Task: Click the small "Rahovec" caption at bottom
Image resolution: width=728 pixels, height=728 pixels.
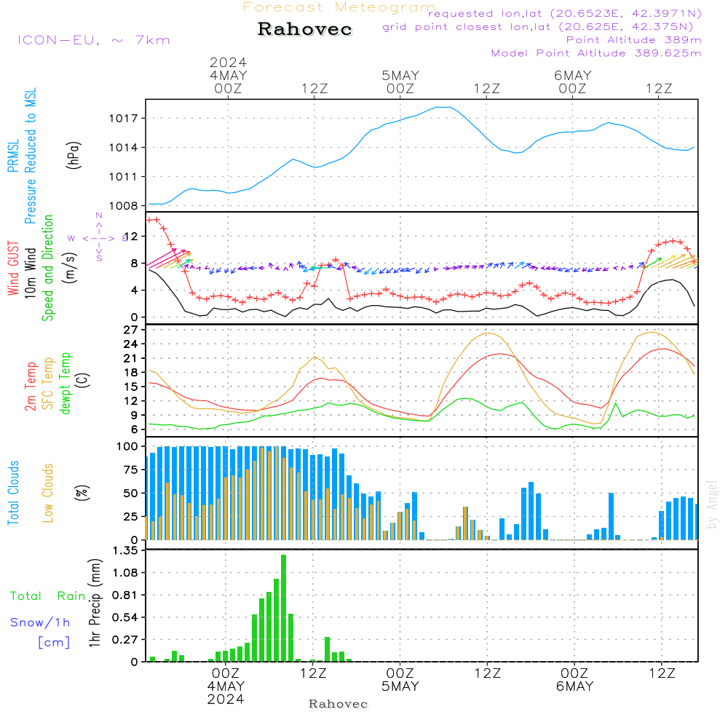Action: (339, 704)
